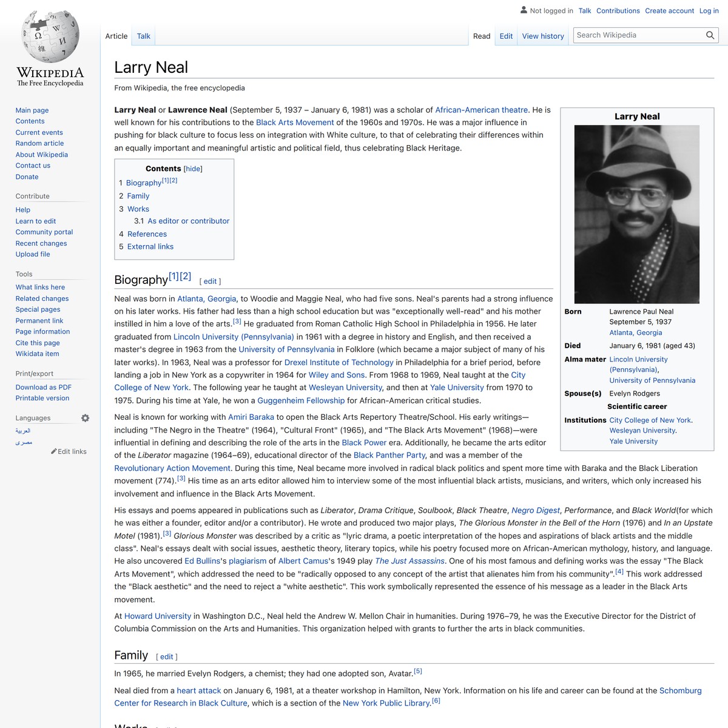This screenshot has height=728, width=728.
Task: Open the View history tab
Action: coord(542,36)
